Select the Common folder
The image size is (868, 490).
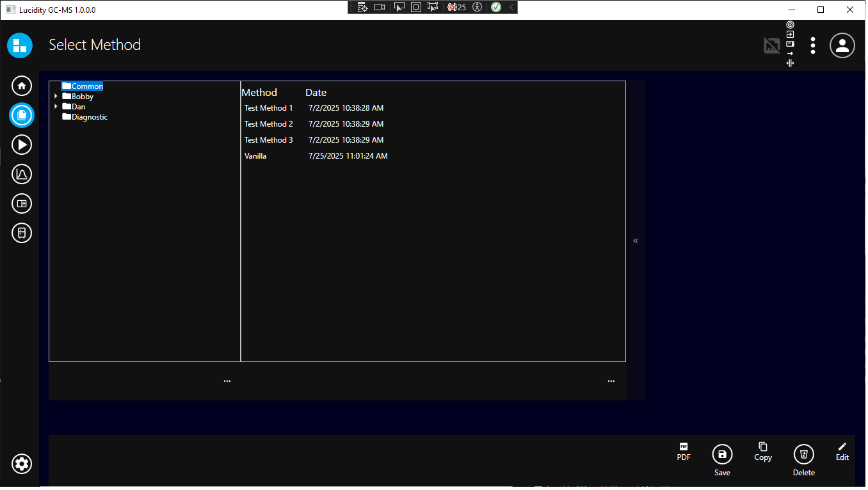[x=87, y=86]
